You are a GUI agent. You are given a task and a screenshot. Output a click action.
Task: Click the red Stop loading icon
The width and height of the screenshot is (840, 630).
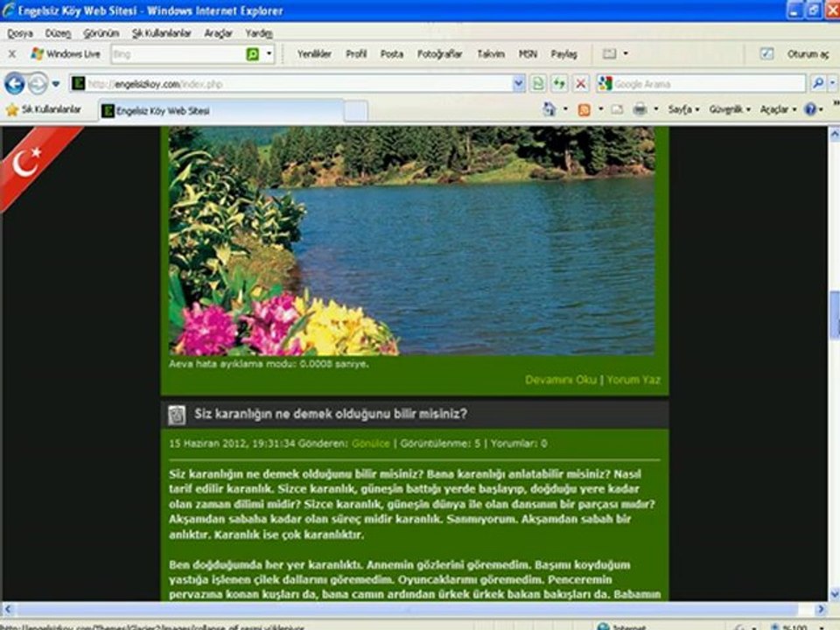(580, 84)
